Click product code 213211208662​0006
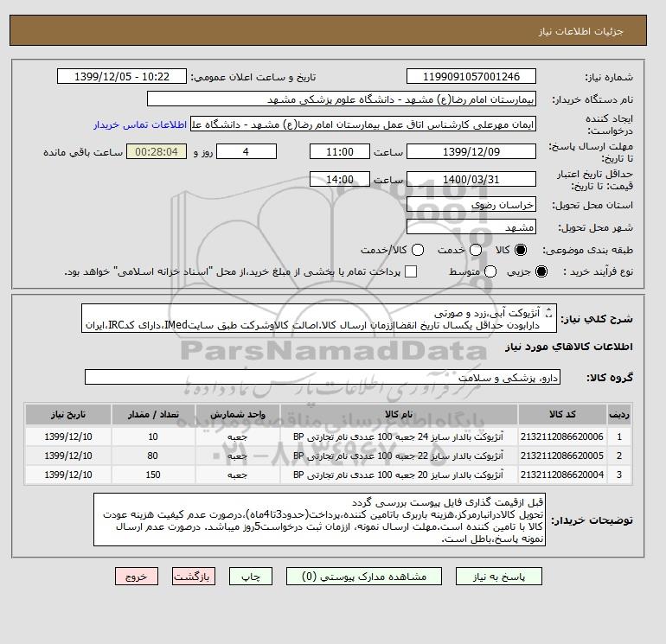 [562, 437]
